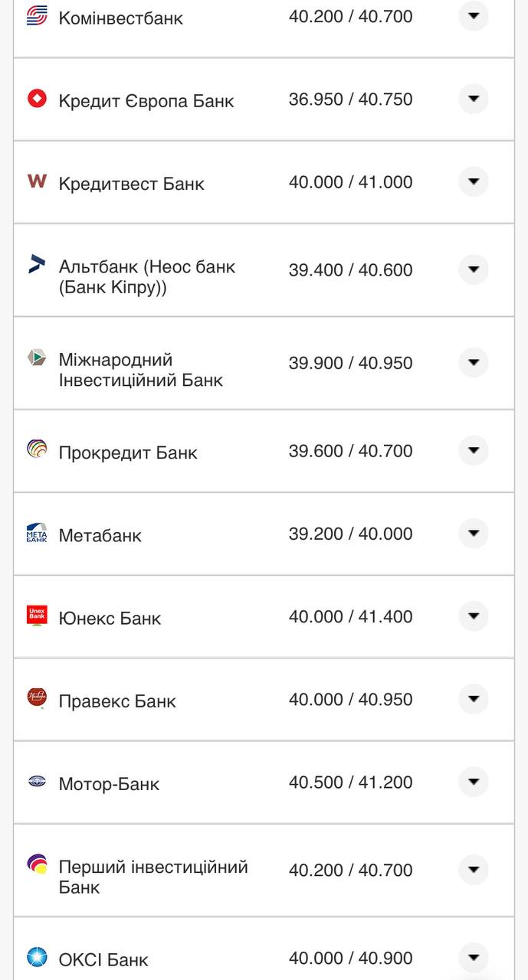Select the 40.500 / 41.200 rate of Мотор-Банк
The height and width of the screenshot is (980, 528).
[351, 782]
